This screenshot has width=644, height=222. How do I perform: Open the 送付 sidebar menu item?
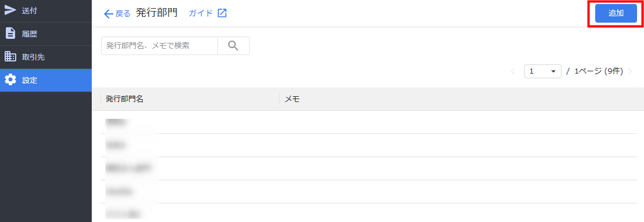[x=46, y=11]
